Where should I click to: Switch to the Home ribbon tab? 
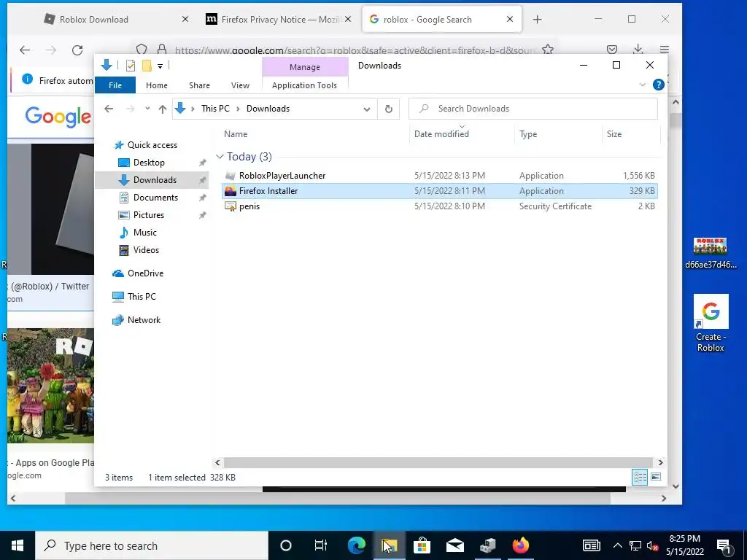click(x=157, y=85)
